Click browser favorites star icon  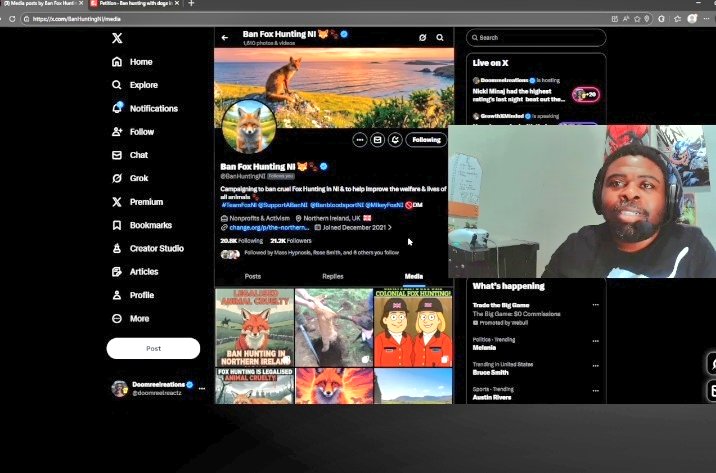(637, 19)
